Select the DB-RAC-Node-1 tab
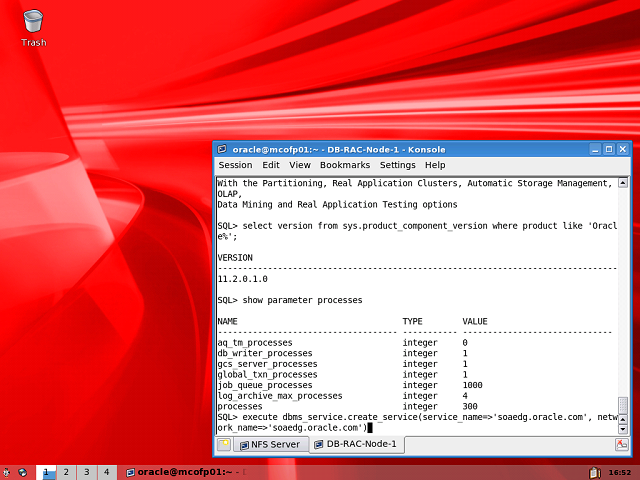 pyautogui.click(x=356, y=444)
